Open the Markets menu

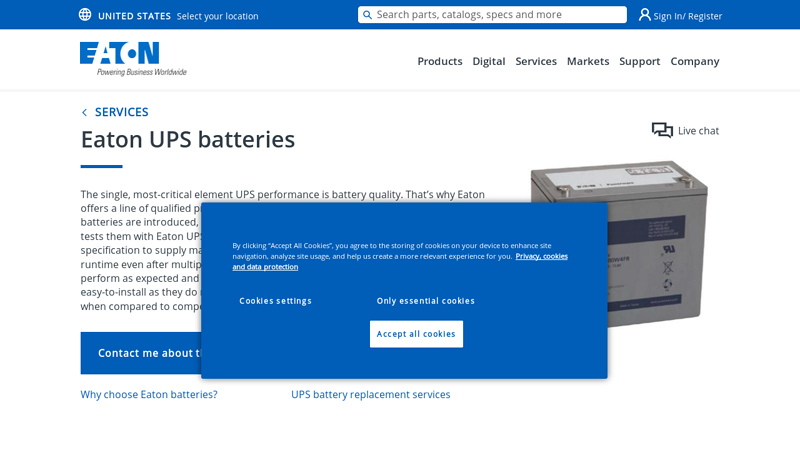pyautogui.click(x=588, y=61)
